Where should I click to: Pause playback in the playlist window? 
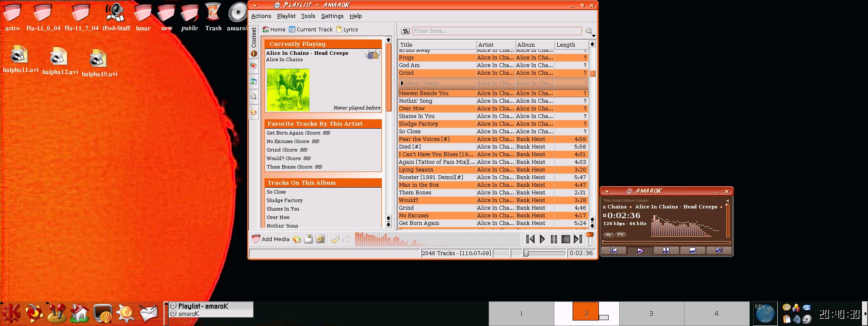click(554, 239)
